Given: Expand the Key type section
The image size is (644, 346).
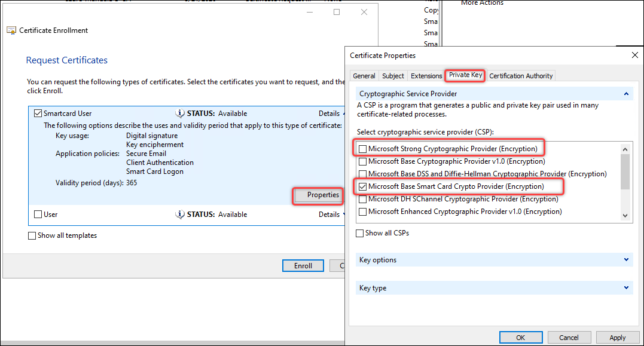Looking at the screenshot, I should click(626, 287).
